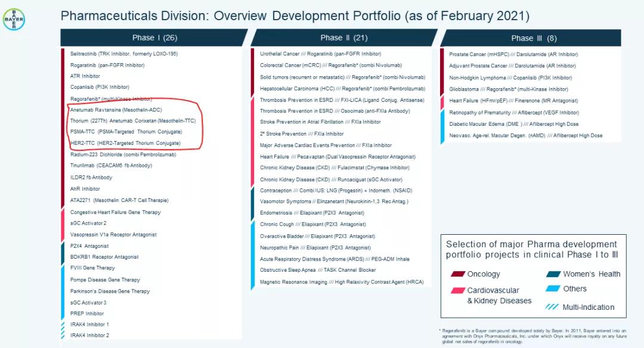Select 'Vasomotor Symptoms // Elinzanetant' row
The image size is (644, 348).
(x=334, y=201)
